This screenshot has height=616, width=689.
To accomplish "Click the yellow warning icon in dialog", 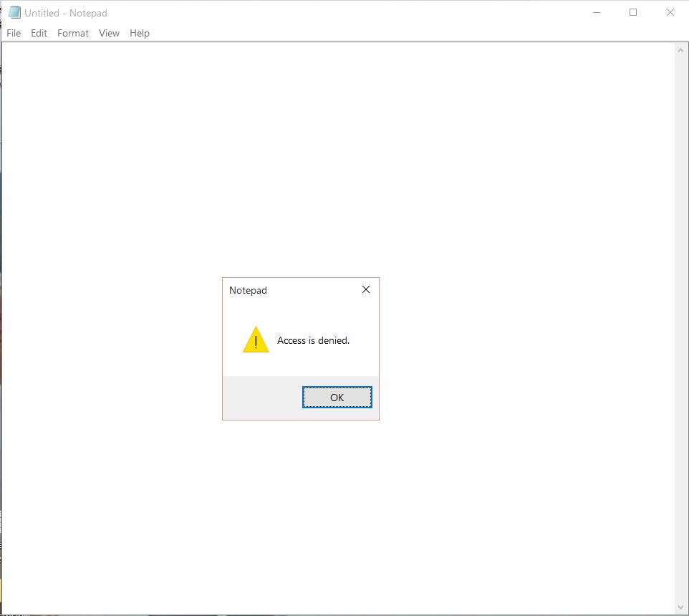I will coord(256,340).
